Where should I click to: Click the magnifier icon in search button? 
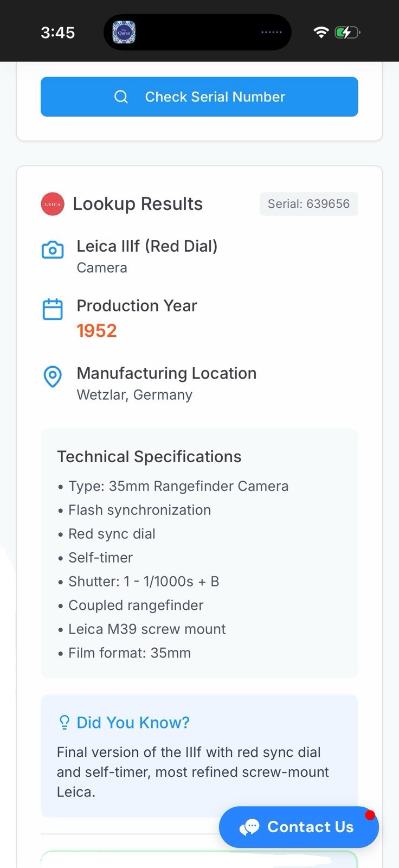pyautogui.click(x=121, y=97)
